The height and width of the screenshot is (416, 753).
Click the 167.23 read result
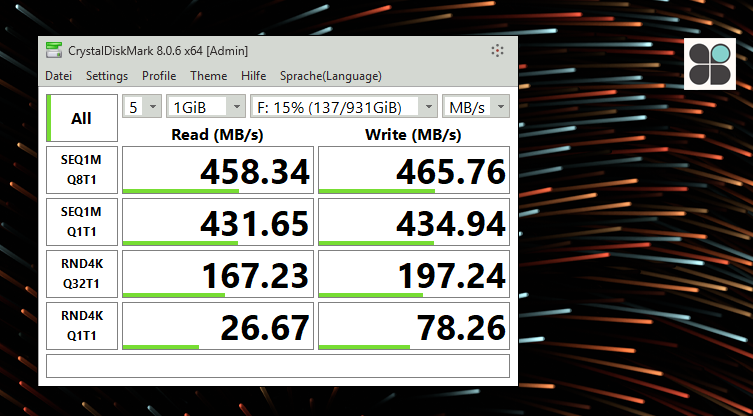tap(218, 274)
